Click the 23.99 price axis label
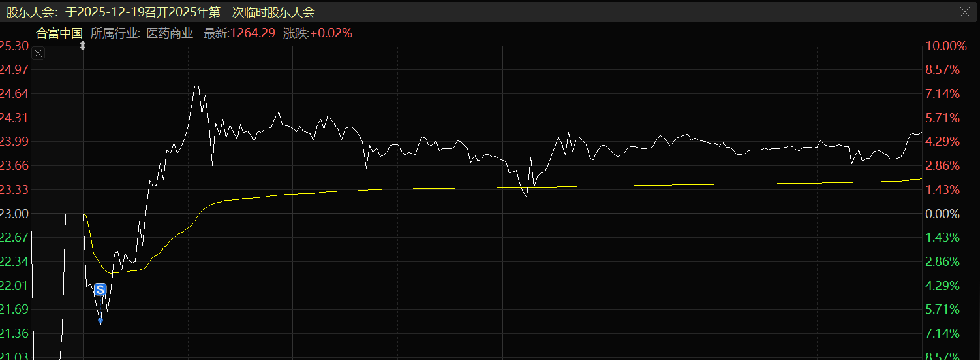Viewport: 980px width, 360px height. coord(14,141)
